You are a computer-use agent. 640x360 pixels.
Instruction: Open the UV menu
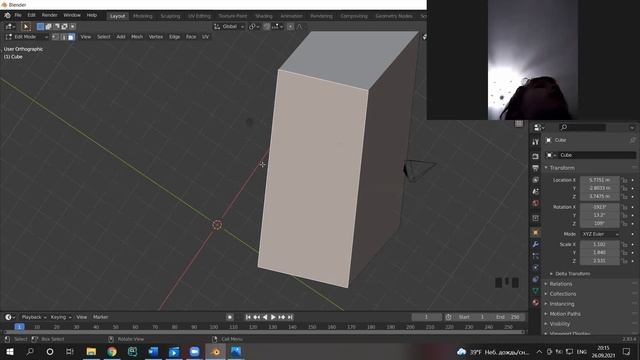pos(205,37)
